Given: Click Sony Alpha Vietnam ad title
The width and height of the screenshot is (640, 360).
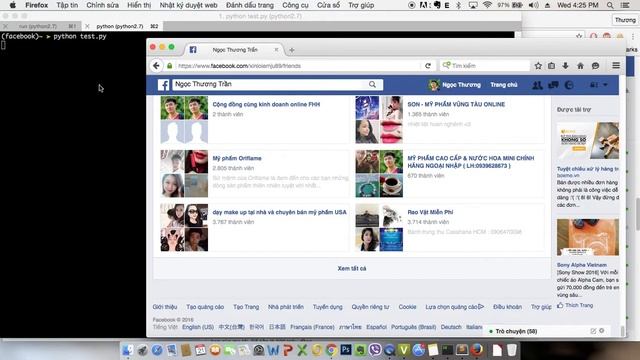Looking at the screenshot, I should [582, 265].
